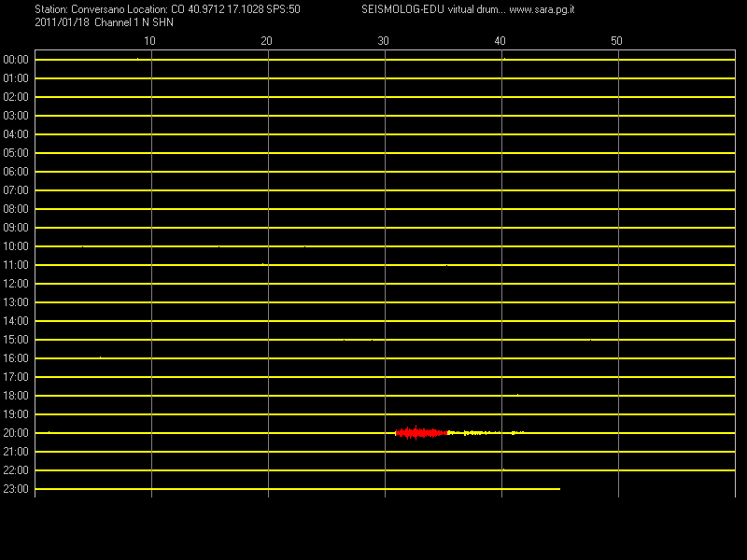Click the 20:00 hour label
The width and height of the screenshot is (747, 560).
pos(16,433)
